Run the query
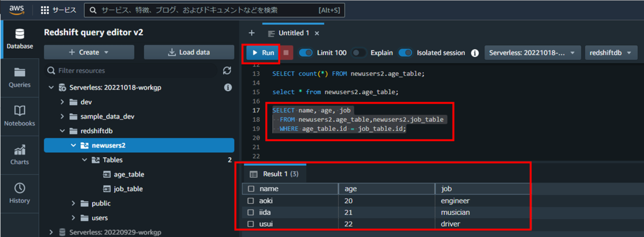644x237 pixels. click(x=262, y=53)
